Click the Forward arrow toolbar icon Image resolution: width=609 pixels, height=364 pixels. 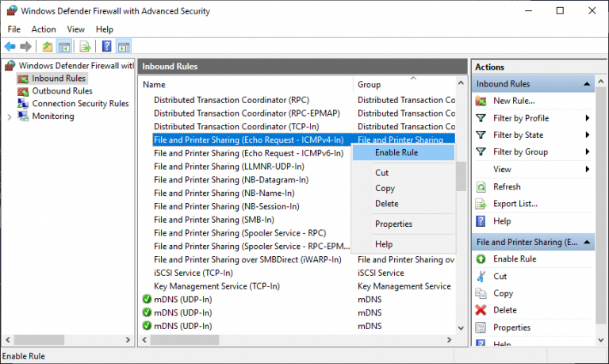[x=25, y=47]
